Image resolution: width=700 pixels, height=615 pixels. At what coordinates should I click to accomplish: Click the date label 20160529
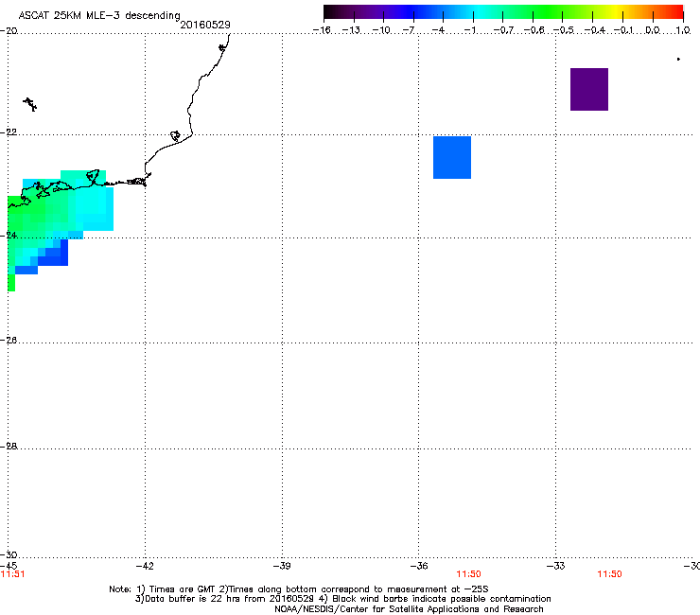(x=205, y=25)
